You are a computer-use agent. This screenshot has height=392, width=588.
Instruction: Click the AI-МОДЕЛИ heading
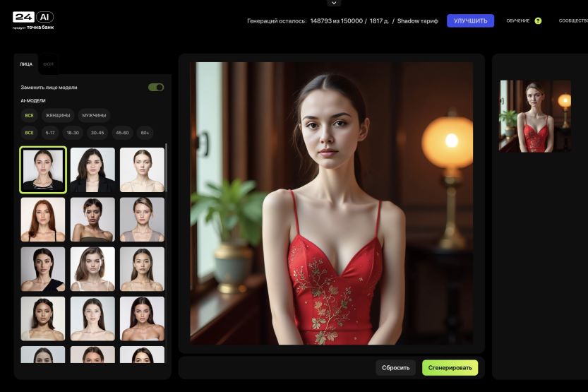click(33, 100)
